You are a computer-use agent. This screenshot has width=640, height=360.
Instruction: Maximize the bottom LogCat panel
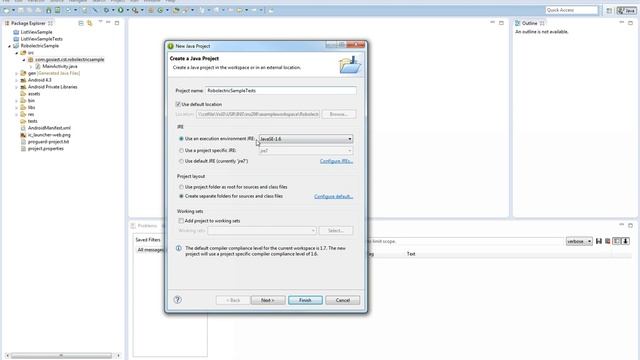631,225
